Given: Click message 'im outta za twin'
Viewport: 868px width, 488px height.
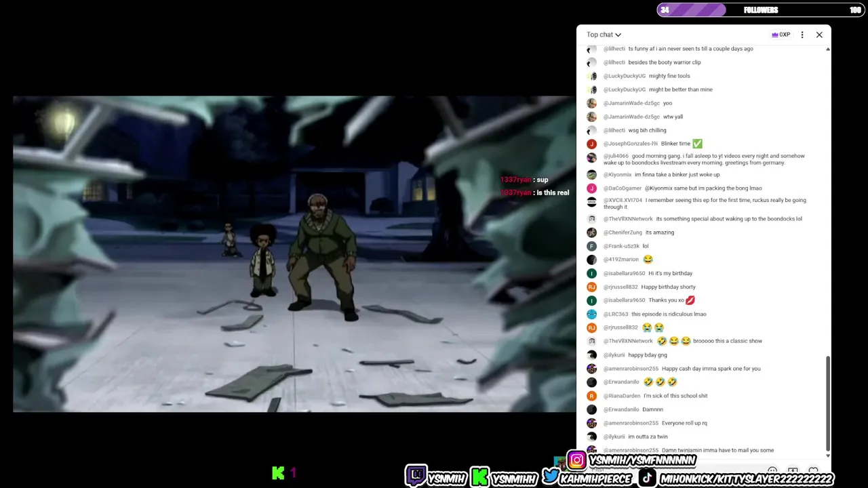Looking at the screenshot, I should 648,436.
